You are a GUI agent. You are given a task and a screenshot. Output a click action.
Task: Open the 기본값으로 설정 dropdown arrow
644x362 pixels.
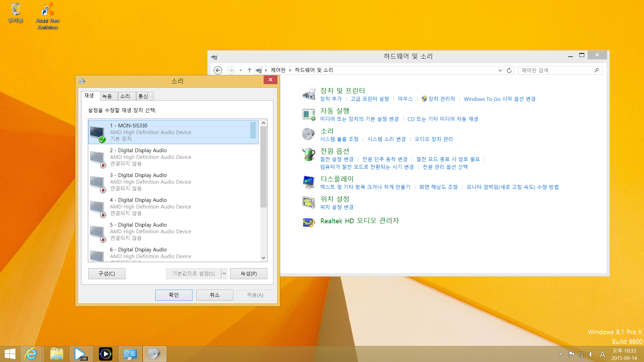tap(224, 274)
